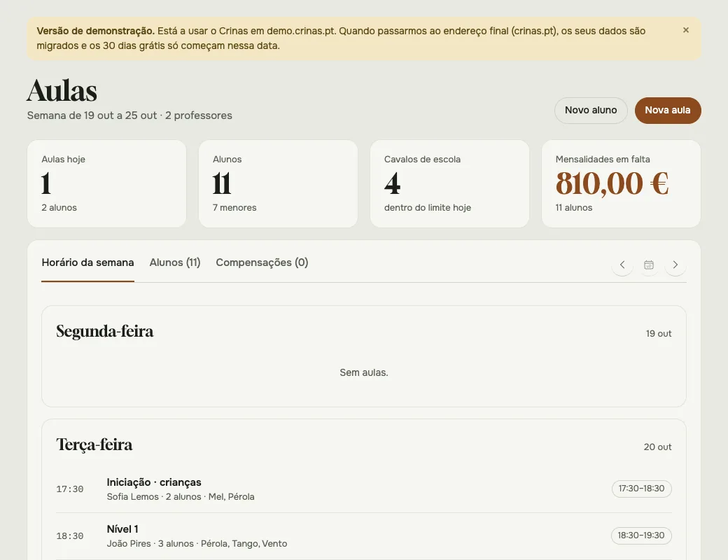Create a new lesson with Nova aula
728x560 pixels.
click(x=668, y=111)
